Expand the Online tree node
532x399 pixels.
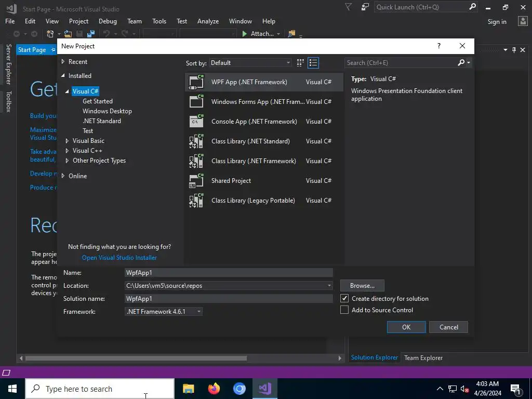coord(63,176)
